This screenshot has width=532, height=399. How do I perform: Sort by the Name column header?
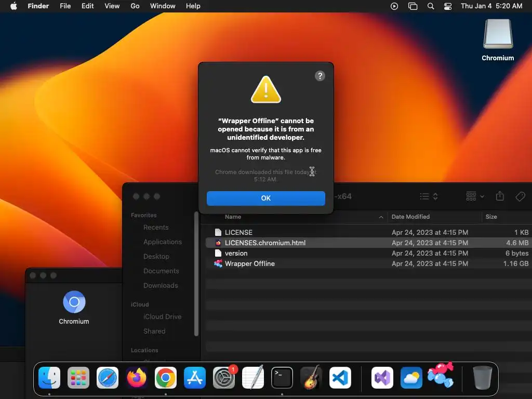pyautogui.click(x=233, y=217)
